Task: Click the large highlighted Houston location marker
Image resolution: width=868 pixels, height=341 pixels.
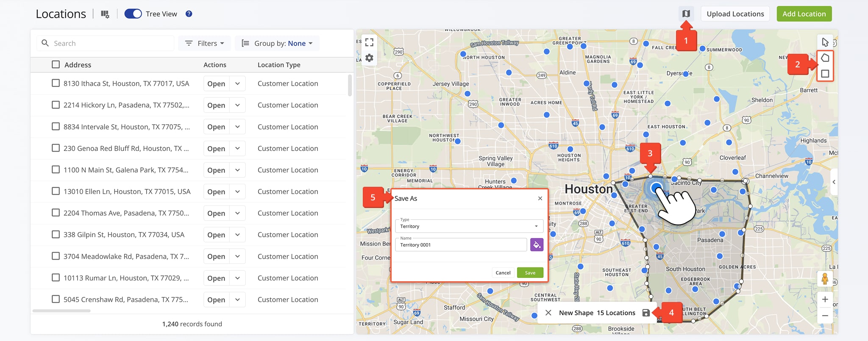Action: click(x=656, y=188)
